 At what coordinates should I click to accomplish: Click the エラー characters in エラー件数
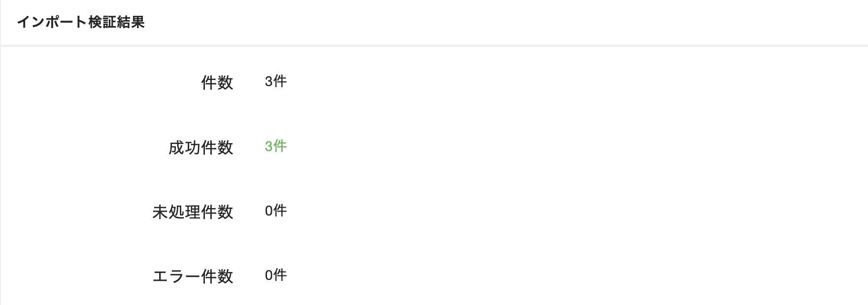177,276
